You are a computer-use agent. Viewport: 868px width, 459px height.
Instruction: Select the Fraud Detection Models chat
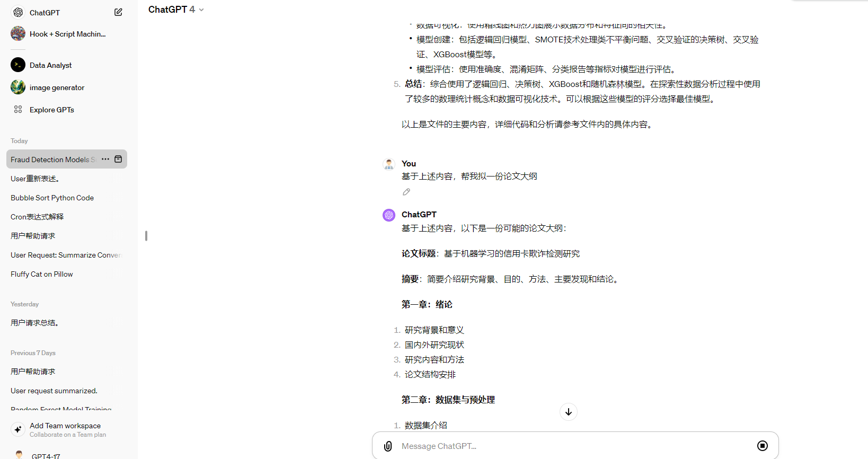point(53,159)
